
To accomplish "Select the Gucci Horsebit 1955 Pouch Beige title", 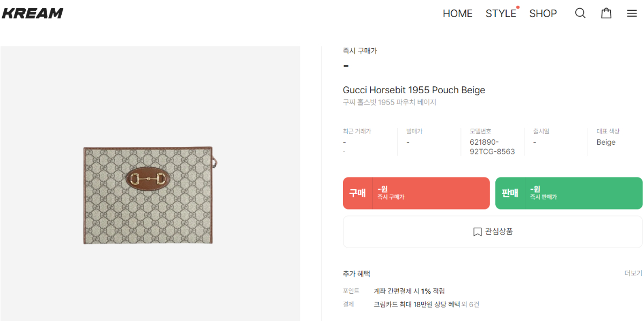I will point(414,90).
